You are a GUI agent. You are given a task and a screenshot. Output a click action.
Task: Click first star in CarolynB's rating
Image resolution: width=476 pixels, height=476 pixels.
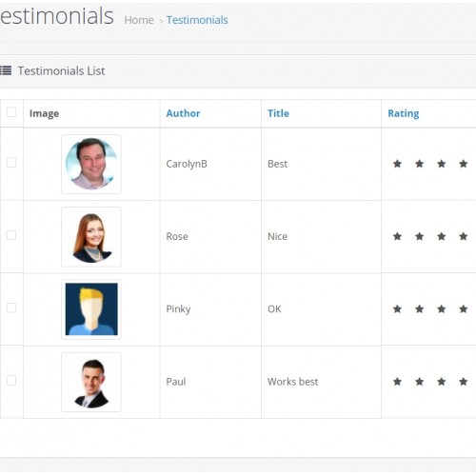click(397, 164)
